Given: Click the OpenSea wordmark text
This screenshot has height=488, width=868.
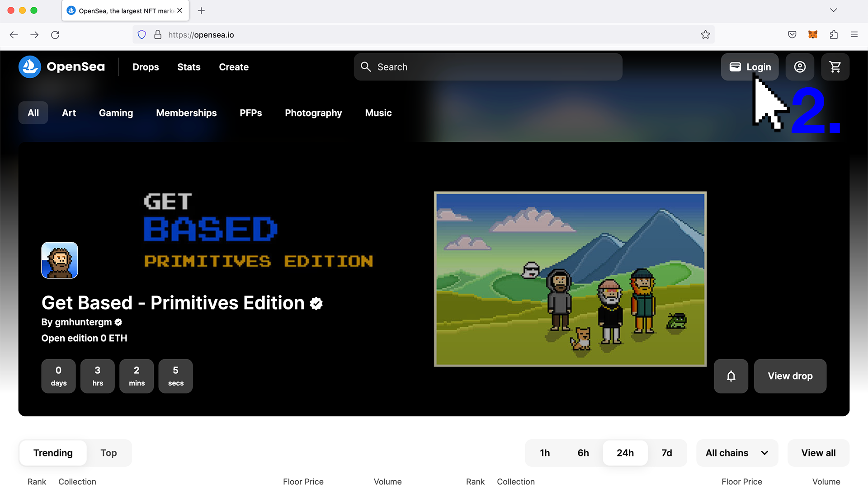Looking at the screenshot, I should (x=76, y=67).
